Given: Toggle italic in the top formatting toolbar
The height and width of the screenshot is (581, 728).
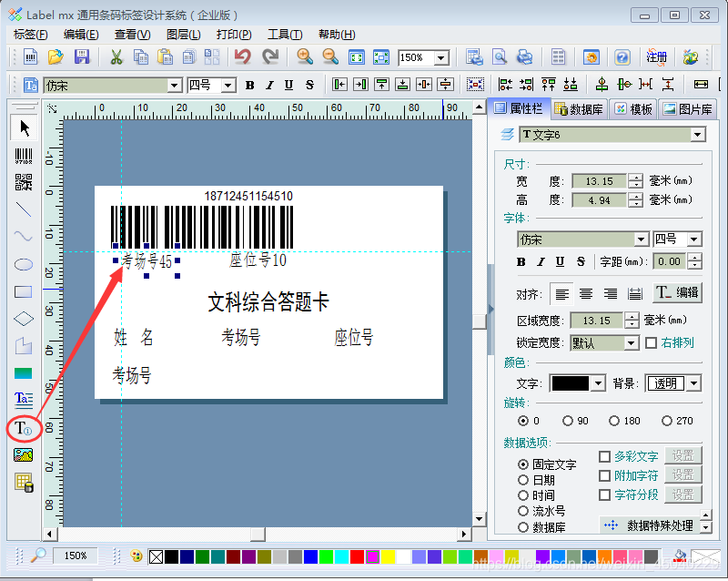Looking at the screenshot, I should pos(269,85).
